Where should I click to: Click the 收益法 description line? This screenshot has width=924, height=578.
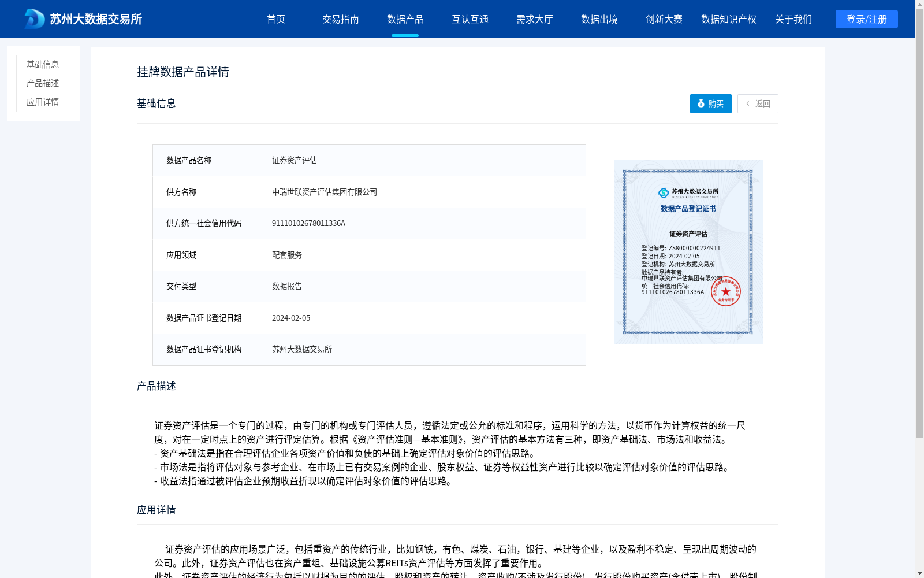click(305, 481)
